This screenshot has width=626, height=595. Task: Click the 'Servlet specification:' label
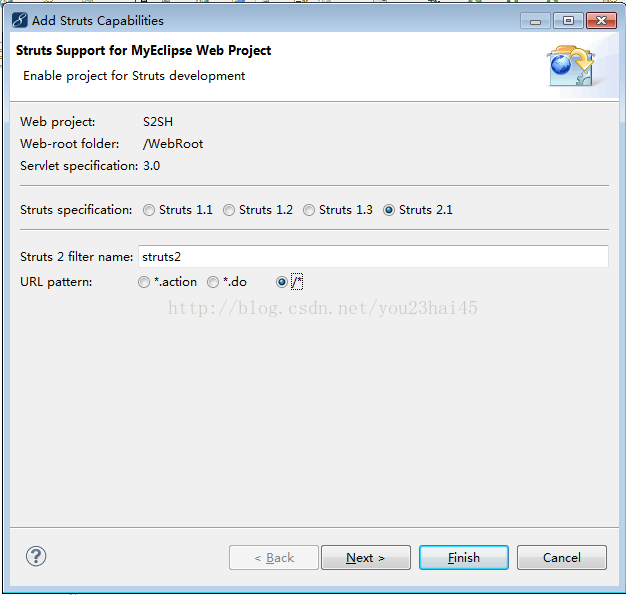click(79, 166)
